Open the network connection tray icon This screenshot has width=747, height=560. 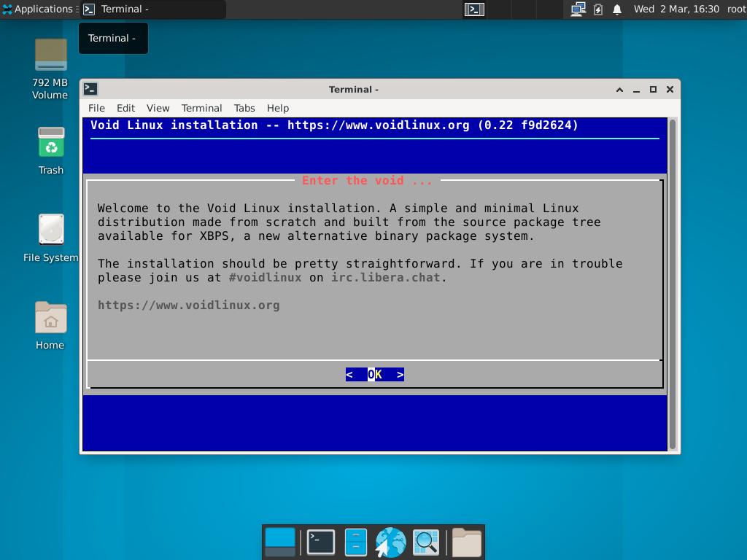click(578, 9)
